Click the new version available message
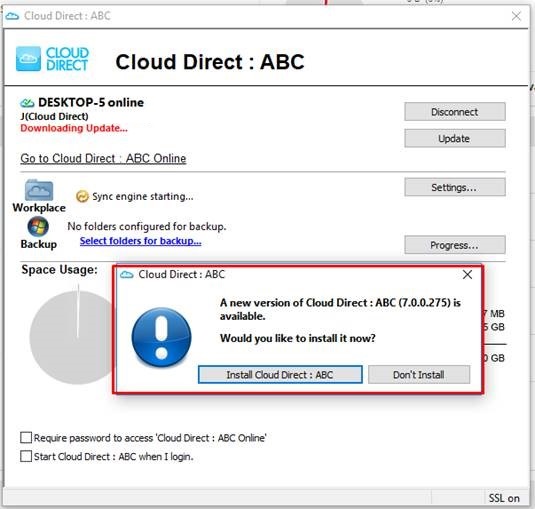 tap(341, 309)
